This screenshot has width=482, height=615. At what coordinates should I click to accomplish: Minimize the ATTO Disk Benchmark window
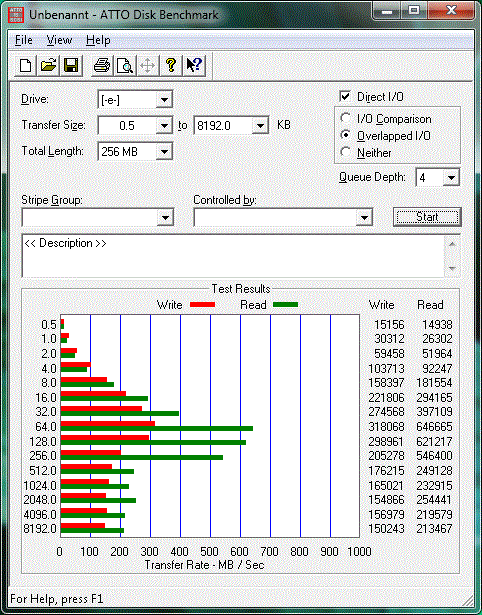387,11
